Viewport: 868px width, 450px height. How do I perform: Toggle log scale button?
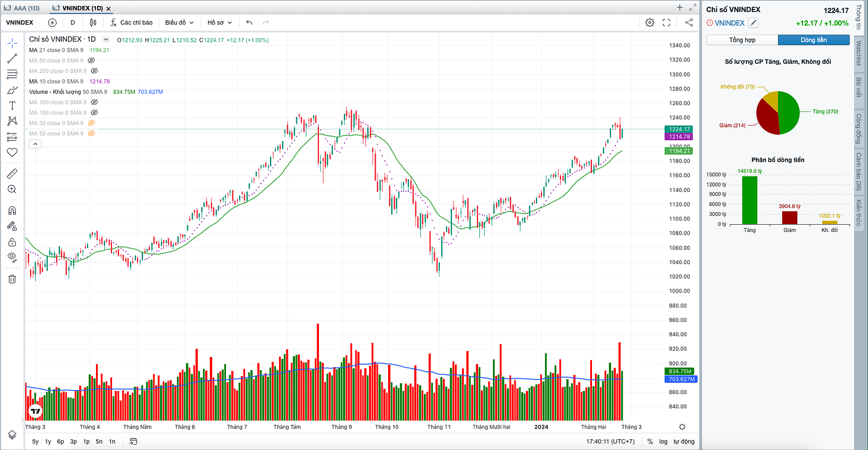click(x=664, y=442)
